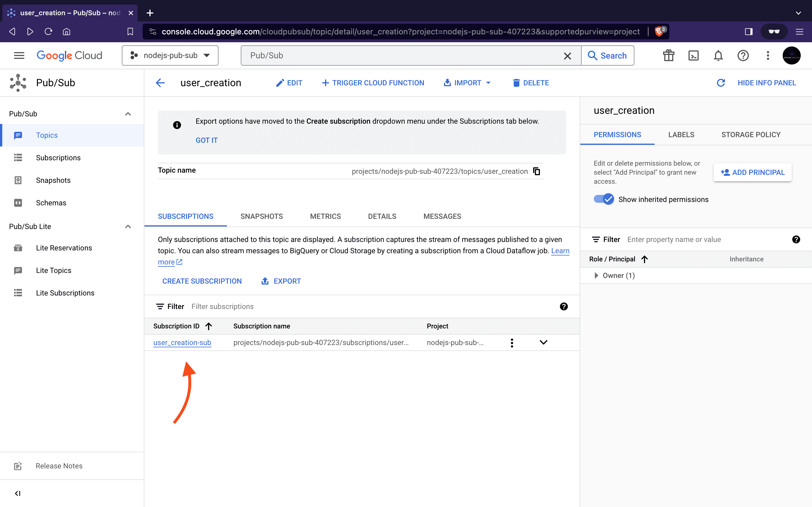
Task: Click ADD PRINCIPAL button in permissions panel
Action: click(x=753, y=172)
